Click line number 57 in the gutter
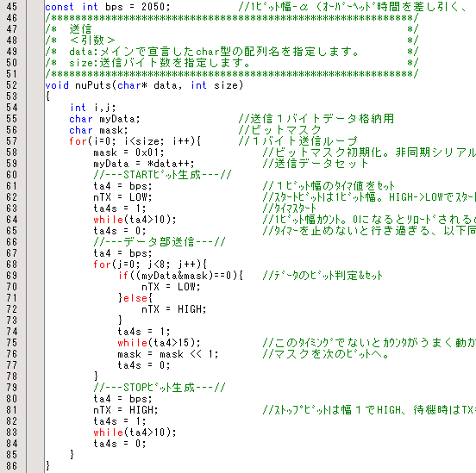The image size is (476, 473). [x=12, y=141]
